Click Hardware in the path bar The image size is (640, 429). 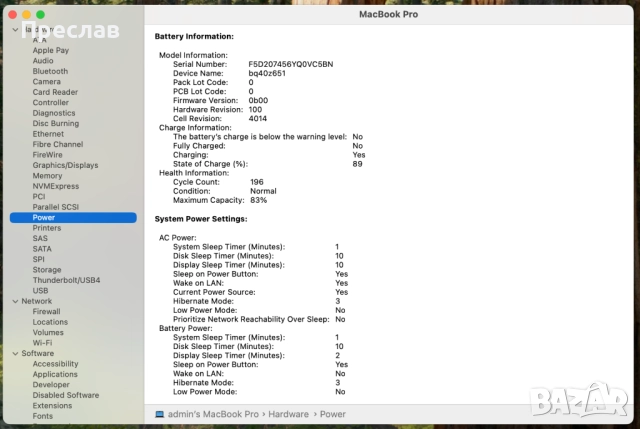coord(288,414)
